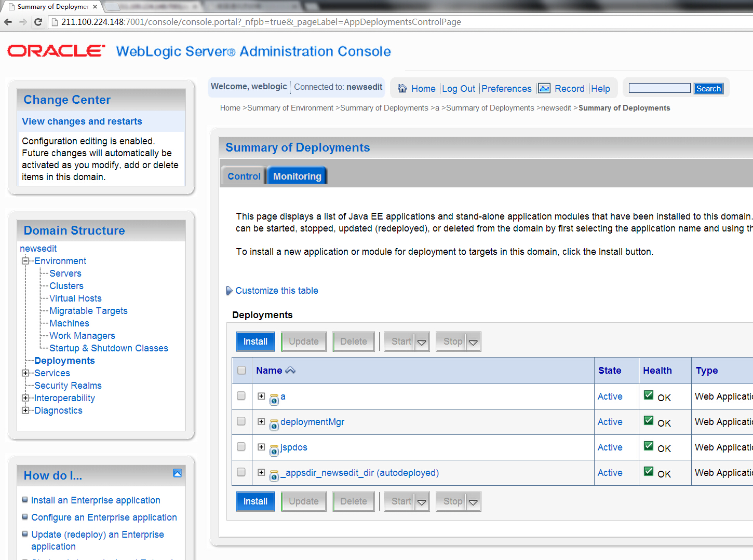Open View changes and restarts link
Image resolution: width=753 pixels, height=560 pixels.
coord(82,121)
